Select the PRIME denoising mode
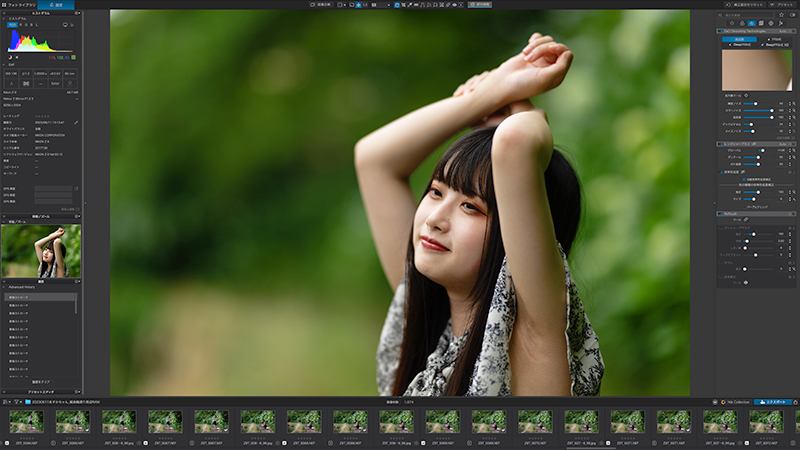 774,39
